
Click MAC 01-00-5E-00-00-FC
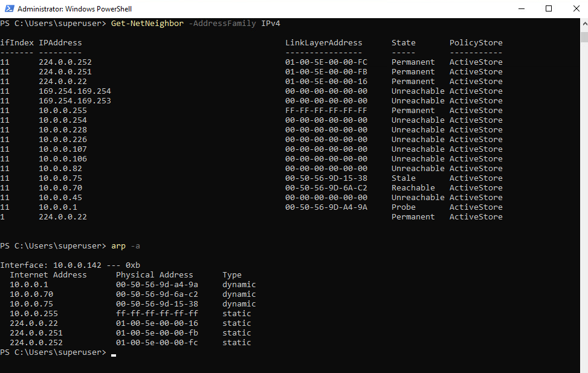click(326, 62)
